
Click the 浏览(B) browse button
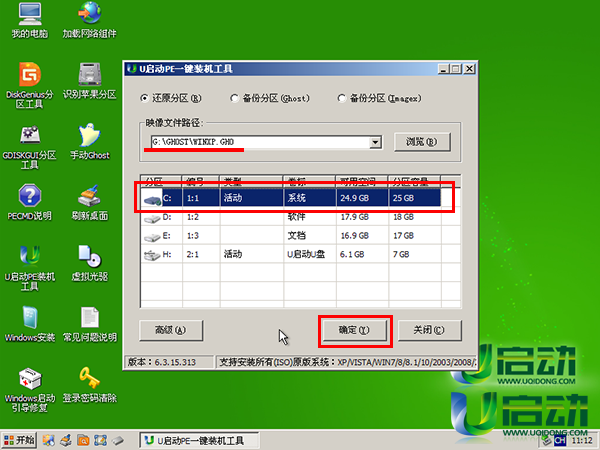point(422,142)
